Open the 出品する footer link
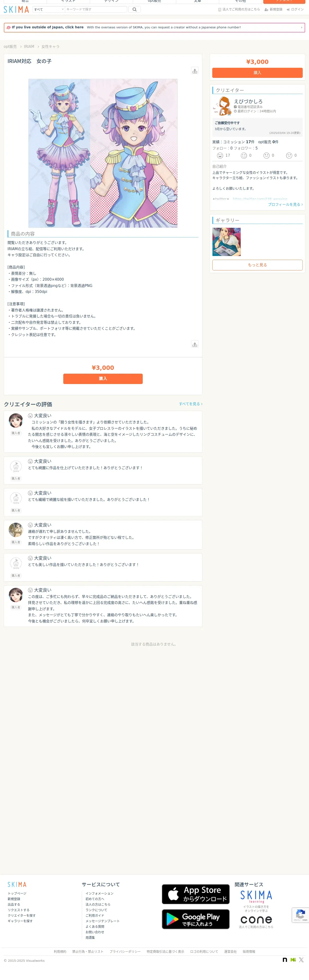 coord(14,905)
